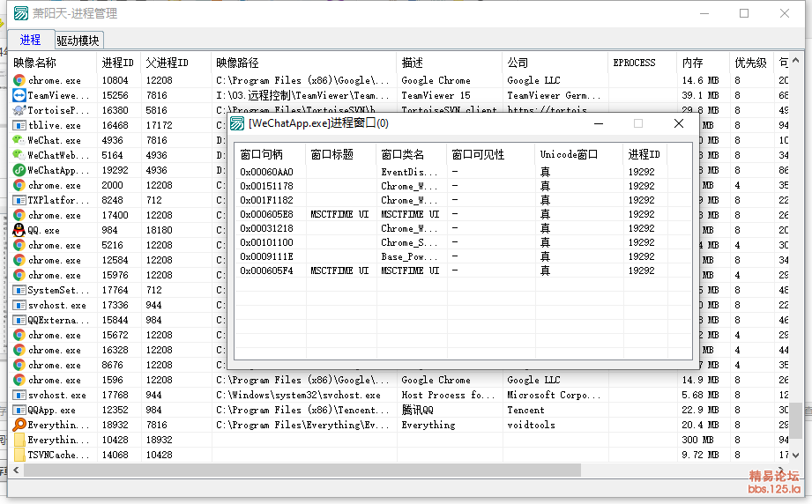The height and width of the screenshot is (504, 812).
Task: Click the TortoiseProc process icon
Action: (x=19, y=110)
